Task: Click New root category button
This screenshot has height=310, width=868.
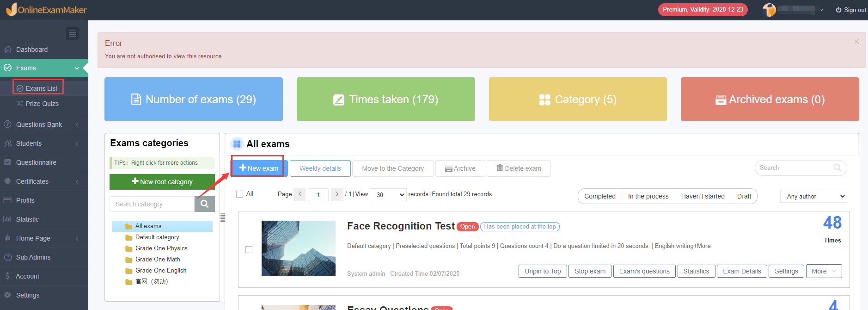Action: (162, 182)
